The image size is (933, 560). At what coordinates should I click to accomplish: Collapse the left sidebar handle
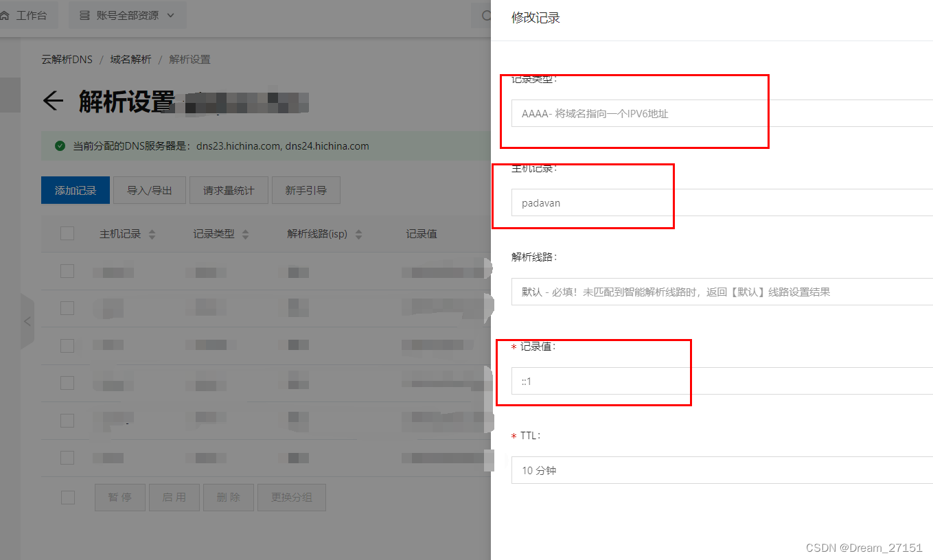pos(27,321)
